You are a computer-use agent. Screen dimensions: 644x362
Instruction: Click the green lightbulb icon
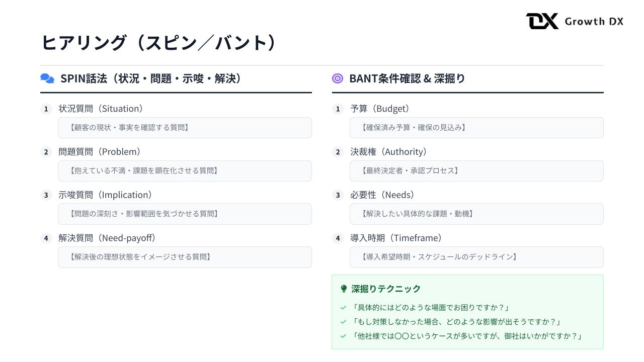344,289
